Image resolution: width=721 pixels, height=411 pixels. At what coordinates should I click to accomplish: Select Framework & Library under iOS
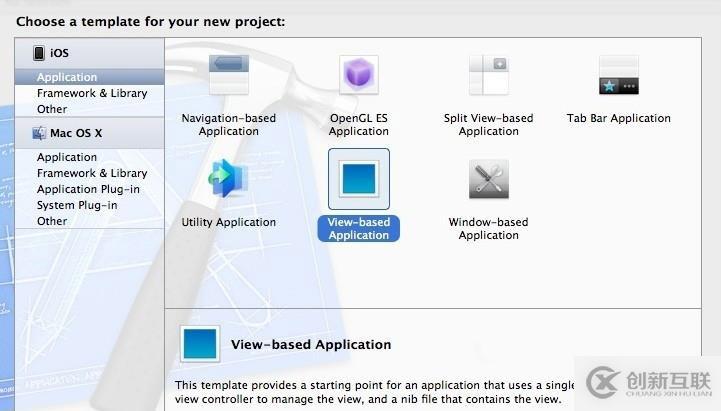point(89,93)
